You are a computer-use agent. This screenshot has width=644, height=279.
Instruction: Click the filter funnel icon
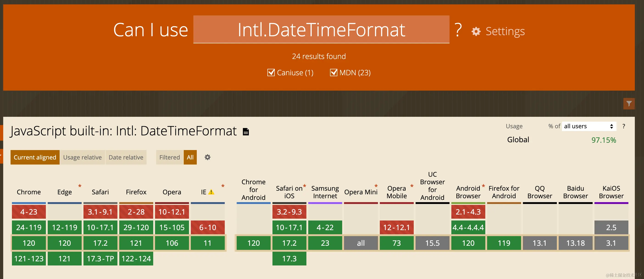click(629, 103)
